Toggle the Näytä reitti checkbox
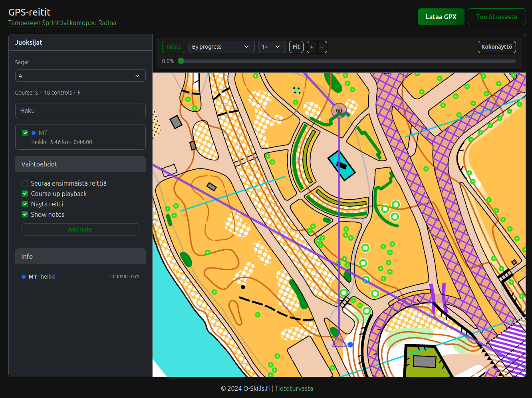This screenshot has height=398, width=532. (25, 204)
